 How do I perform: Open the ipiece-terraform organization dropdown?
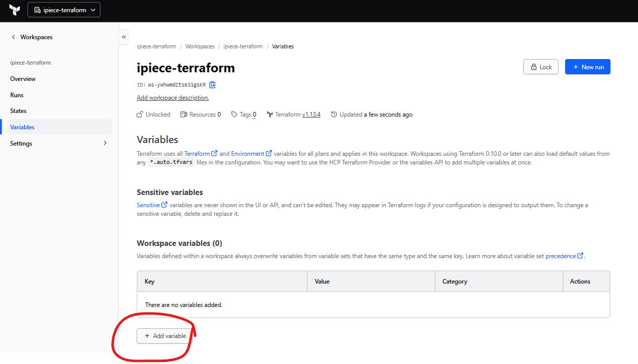(x=64, y=10)
